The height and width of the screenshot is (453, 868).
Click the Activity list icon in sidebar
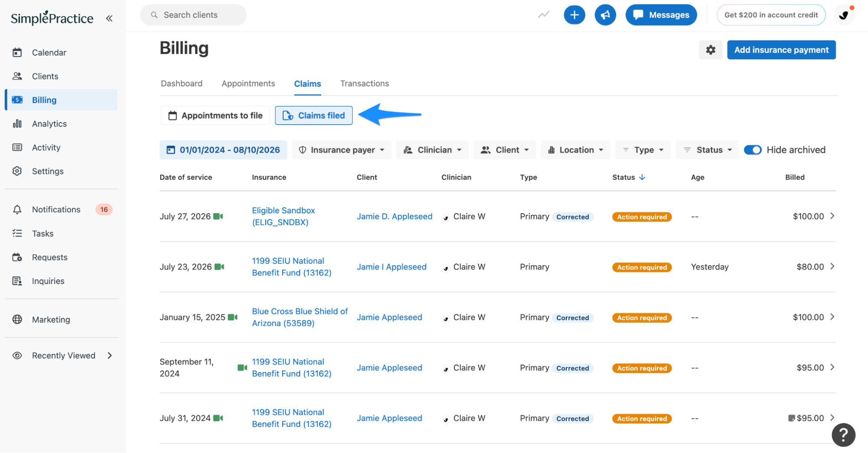(x=17, y=148)
